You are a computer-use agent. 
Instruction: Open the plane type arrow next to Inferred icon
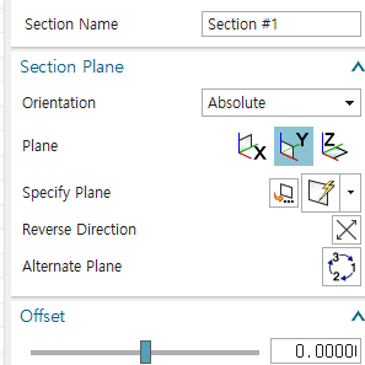coord(350,193)
